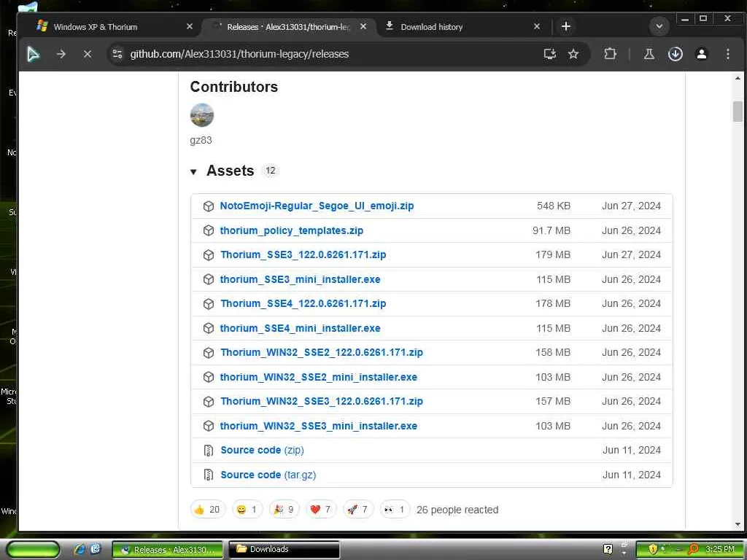Open the browser three-dot menu
This screenshot has height=560, width=747.
point(727,54)
